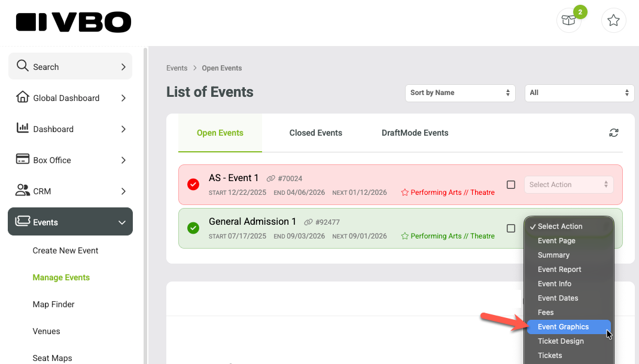This screenshot has width=639, height=364.
Task: Click the red checkmark status icon
Action: (193, 185)
